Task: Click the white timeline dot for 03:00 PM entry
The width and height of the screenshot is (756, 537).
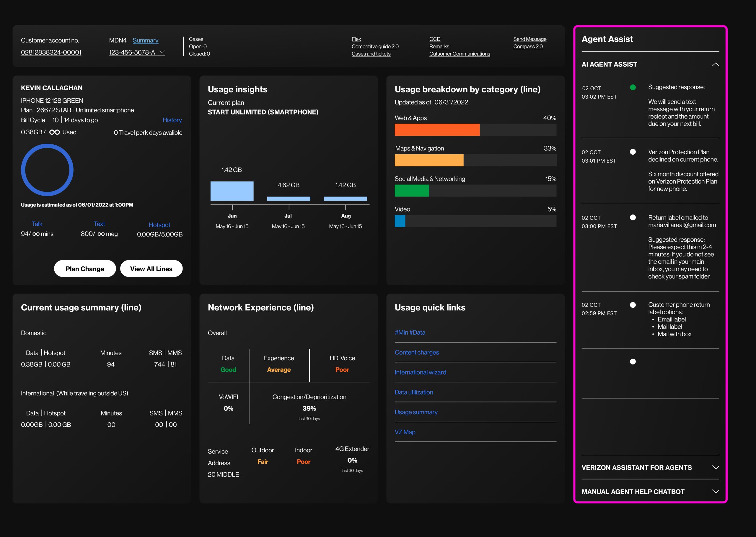Action: click(633, 217)
